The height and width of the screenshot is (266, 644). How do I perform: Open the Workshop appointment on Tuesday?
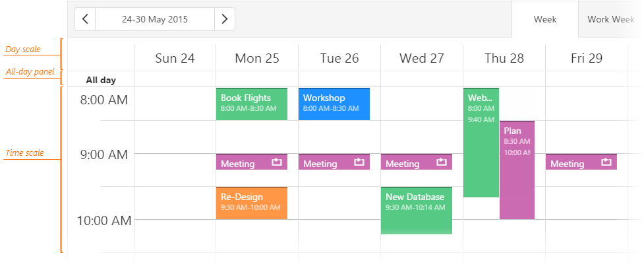(334, 104)
